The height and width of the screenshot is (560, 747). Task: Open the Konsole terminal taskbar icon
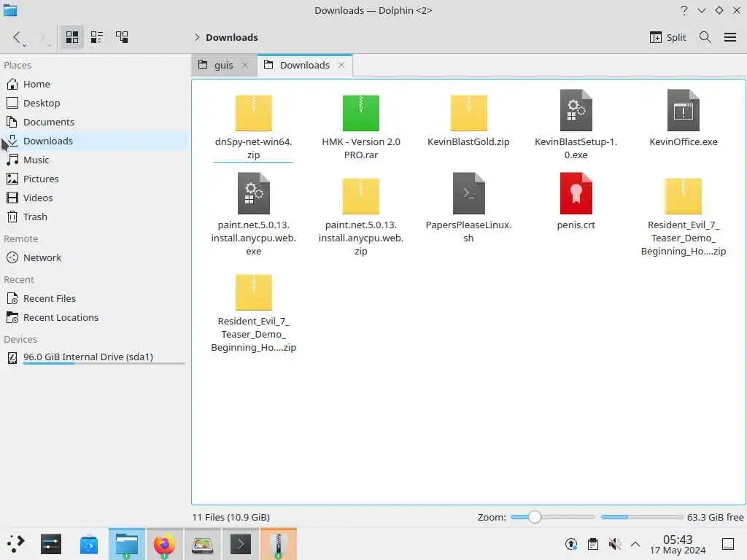241,544
